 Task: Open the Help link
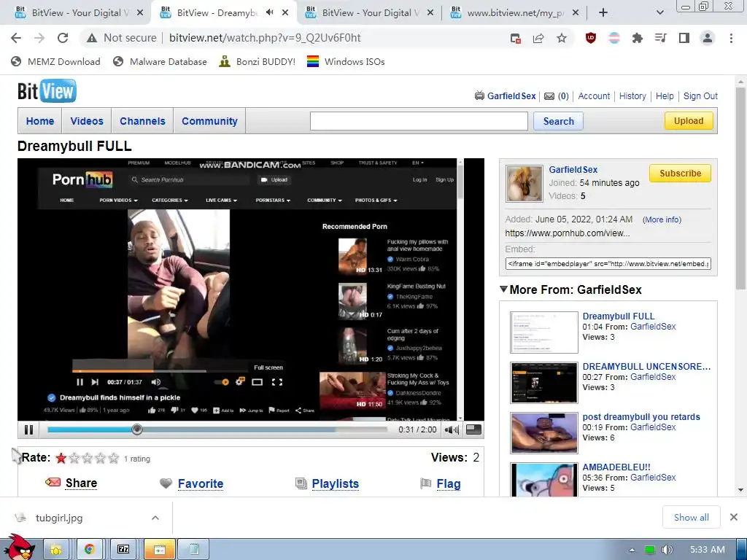click(x=665, y=96)
